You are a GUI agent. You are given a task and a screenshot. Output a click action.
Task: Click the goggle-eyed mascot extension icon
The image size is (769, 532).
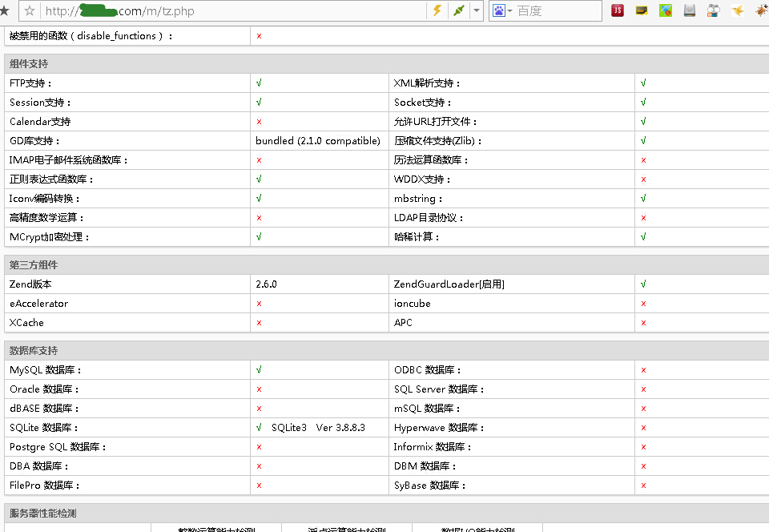click(x=714, y=10)
